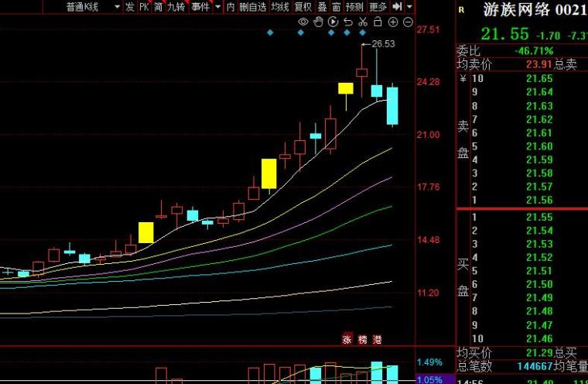588x384 pixels.
Task: Expand the dropdown arrow after the jump-to-end icon
Action: pos(409,7)
